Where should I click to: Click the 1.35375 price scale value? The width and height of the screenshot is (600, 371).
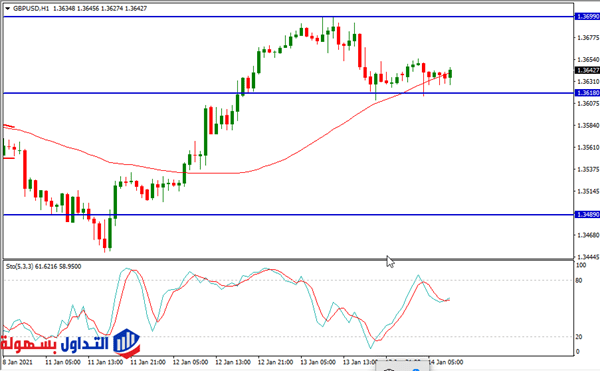pos(588,169)
